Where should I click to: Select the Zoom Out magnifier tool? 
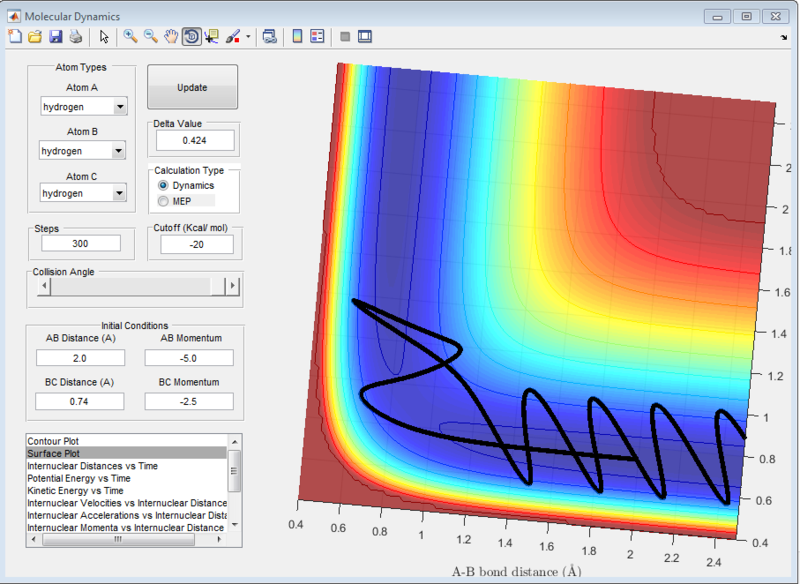(151, 37)
